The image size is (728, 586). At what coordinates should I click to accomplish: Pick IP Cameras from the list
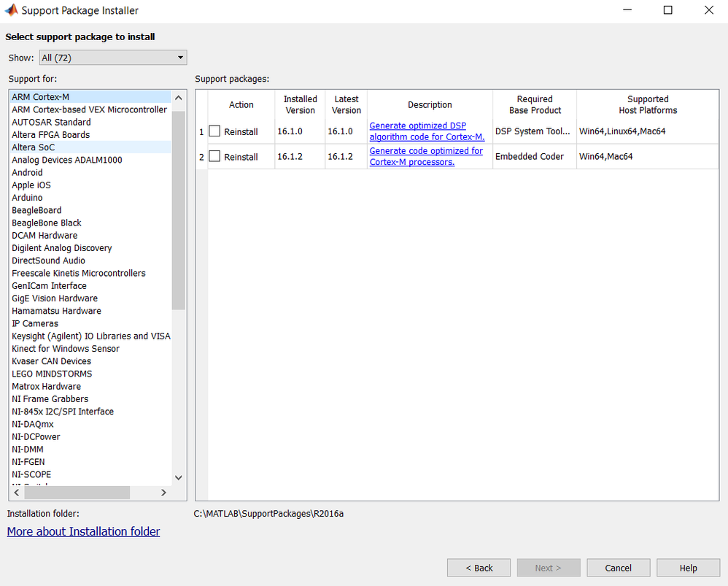point(90,323)
